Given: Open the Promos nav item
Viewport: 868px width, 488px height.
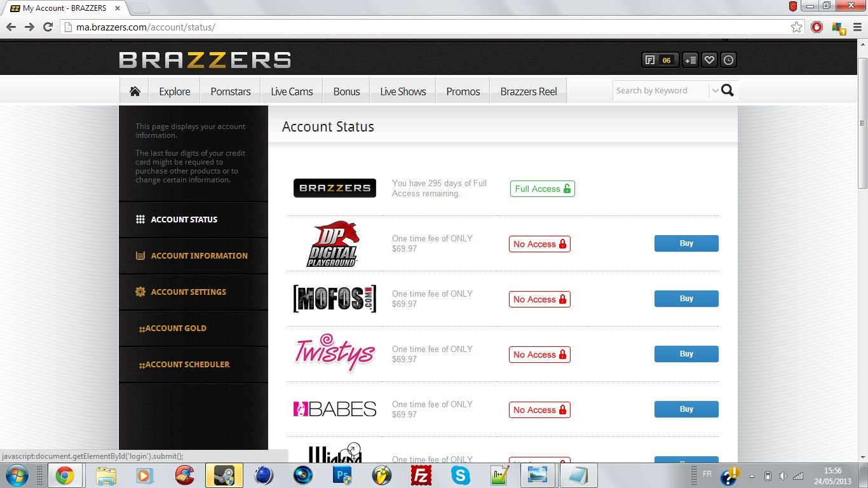Looking at the screenshot, I should click(x=463, y=91).
